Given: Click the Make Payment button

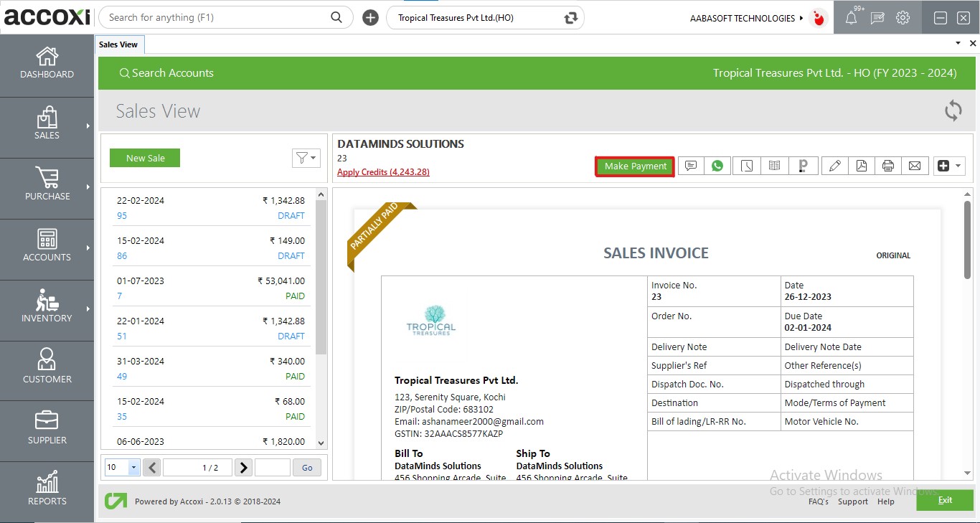Looking at the screenshot, I should point(635,166).
